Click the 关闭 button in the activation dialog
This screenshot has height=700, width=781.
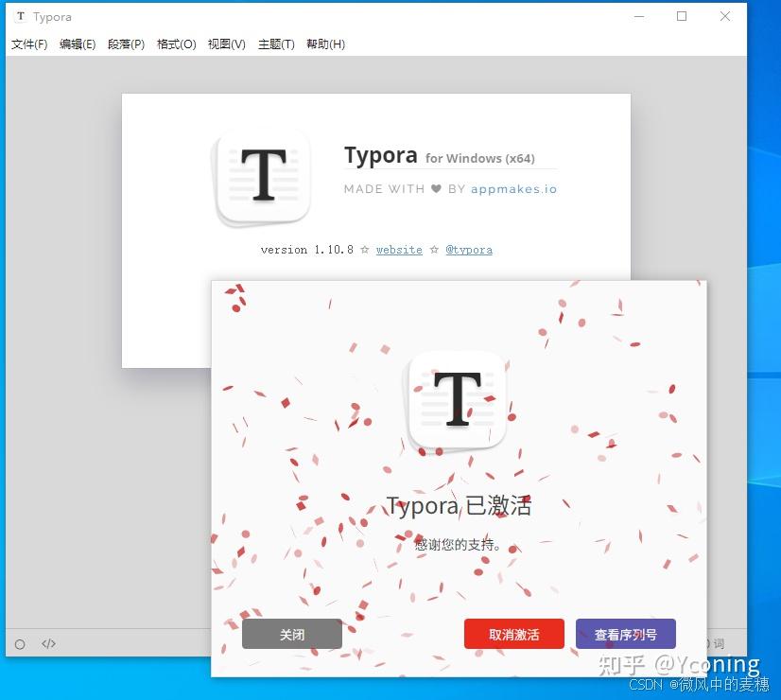(x=291, y=634)
